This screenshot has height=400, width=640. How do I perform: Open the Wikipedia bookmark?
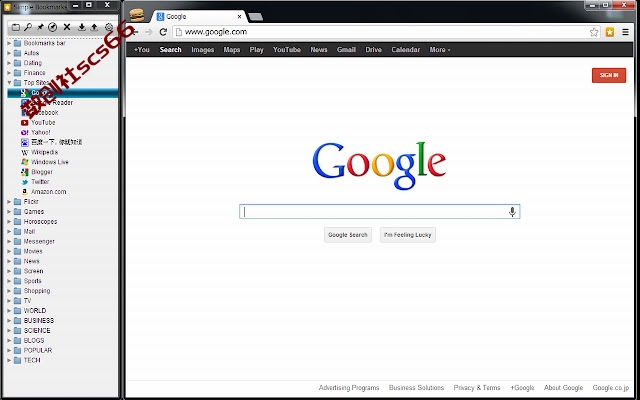coord(39,152)
